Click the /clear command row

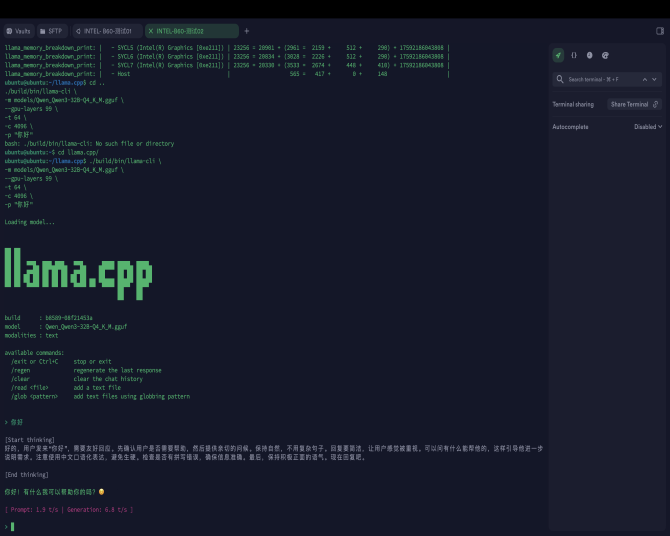[76, 379]
